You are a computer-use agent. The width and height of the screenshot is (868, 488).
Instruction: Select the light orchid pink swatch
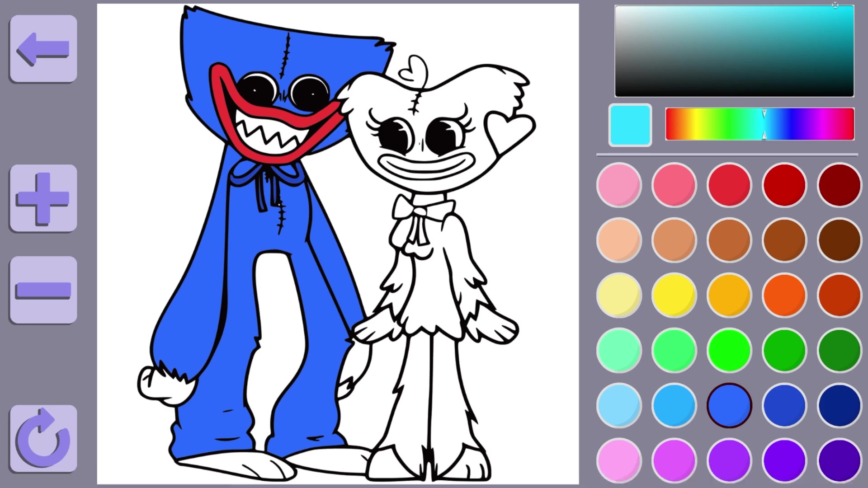pos(619,461)
